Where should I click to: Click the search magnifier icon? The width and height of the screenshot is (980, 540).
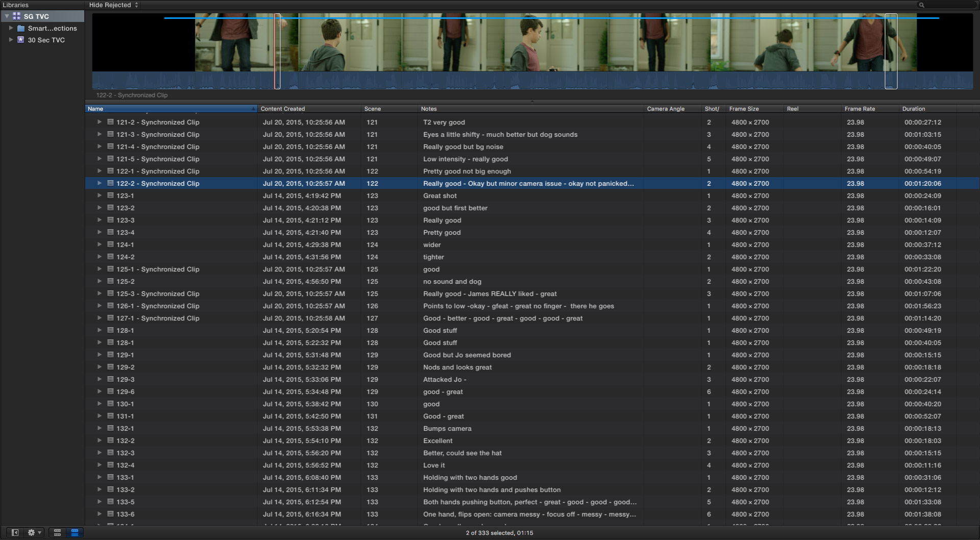[x=922, y=5]
